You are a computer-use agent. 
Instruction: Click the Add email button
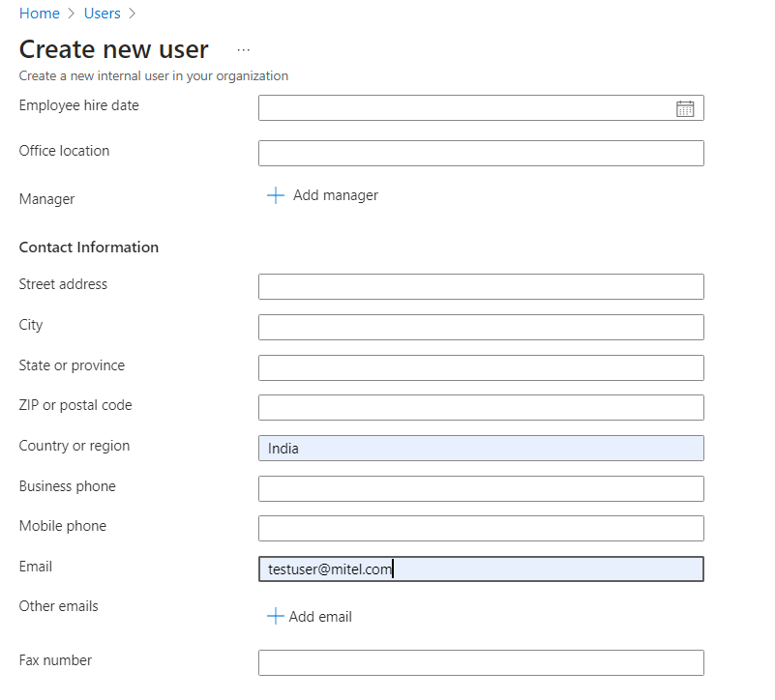320,617
